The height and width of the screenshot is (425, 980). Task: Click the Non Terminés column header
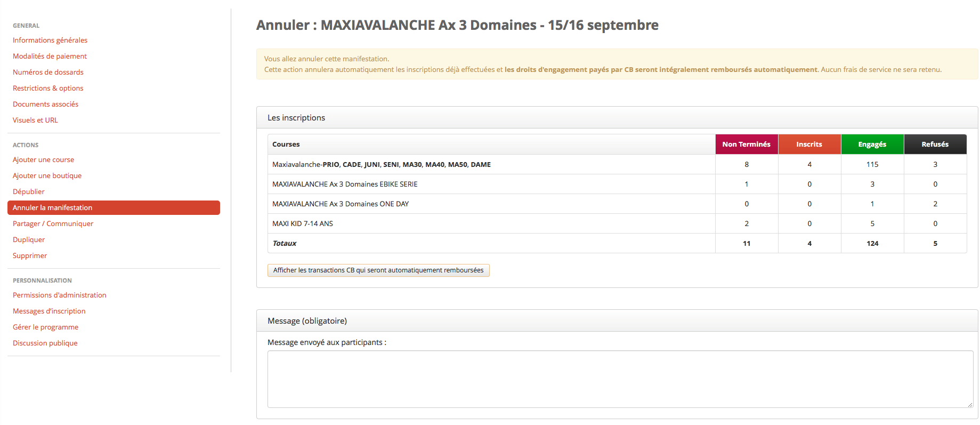(747, 145)
